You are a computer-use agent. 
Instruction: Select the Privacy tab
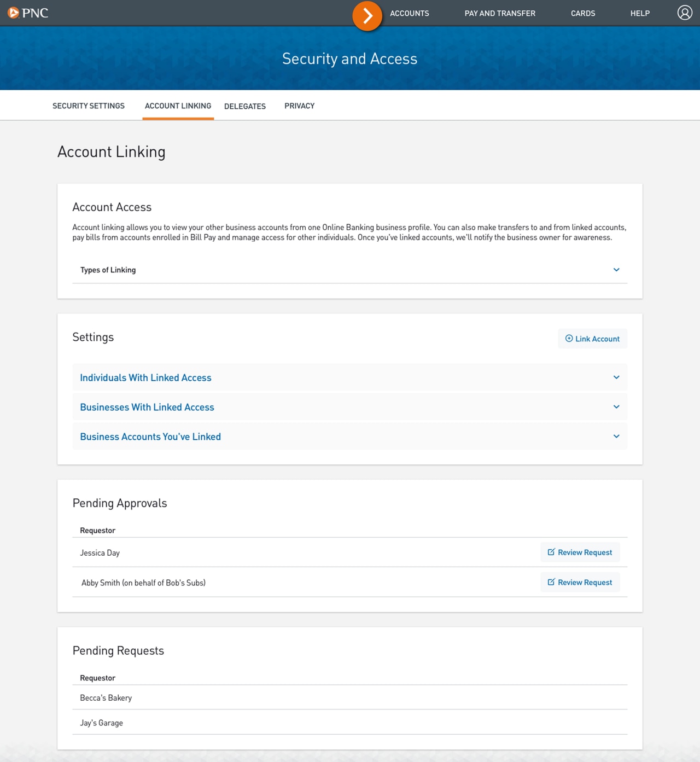tap(299, 106)
